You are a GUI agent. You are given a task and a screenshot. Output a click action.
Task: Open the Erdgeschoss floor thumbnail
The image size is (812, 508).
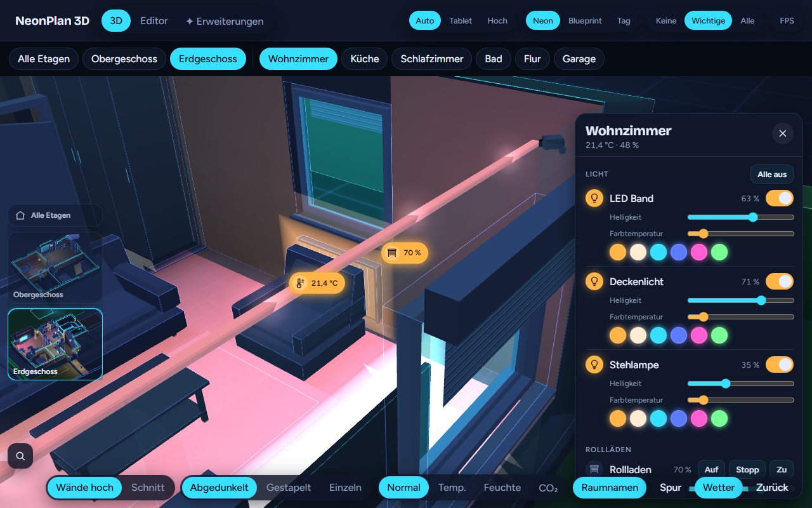(x=55, y=344)
